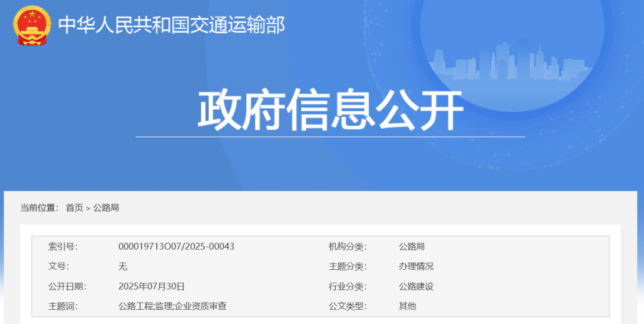
Task: Click the 主题词 label
Action: coord(63,306)
